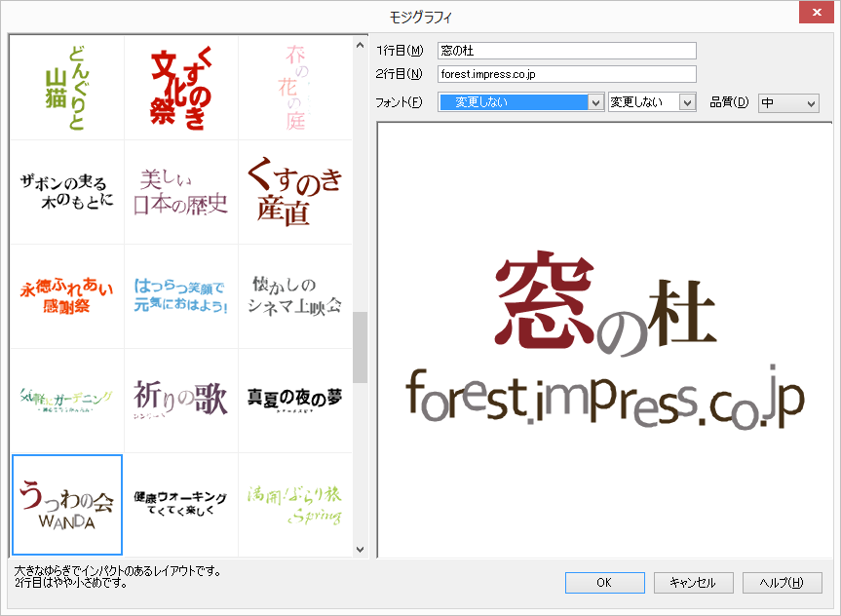Pick the pink 花の庭 vertical layout thumbnail
The height and width of the screenshot is (616, 841).
[x=295, y=88]
